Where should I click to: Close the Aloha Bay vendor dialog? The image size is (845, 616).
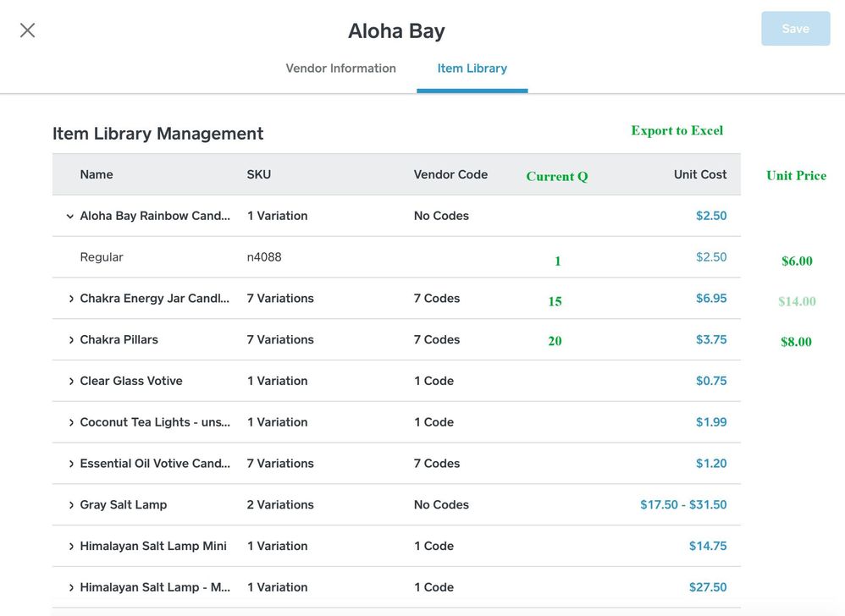[x=28, y=30]
